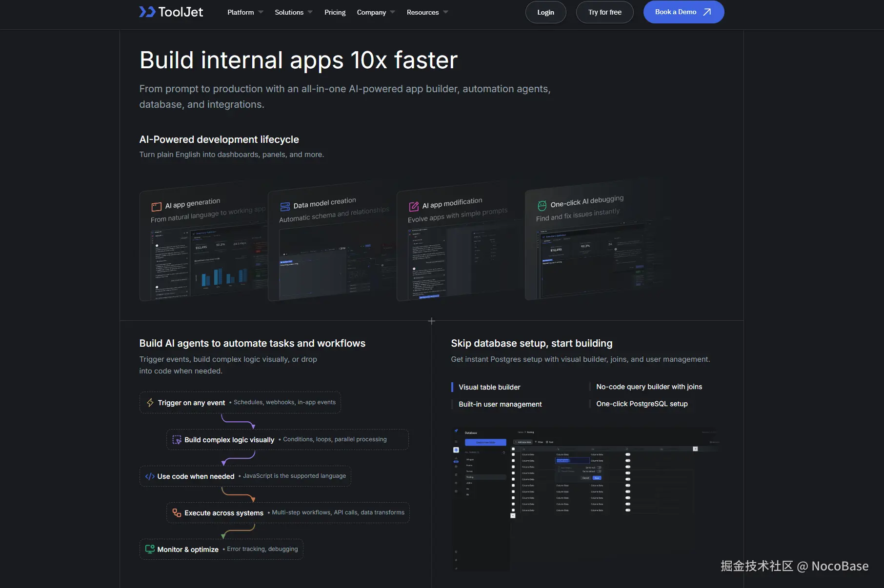Click the Data model creation heading
Image resolution: width=884 pixels, height=588 pixels.
click(325, 203)
